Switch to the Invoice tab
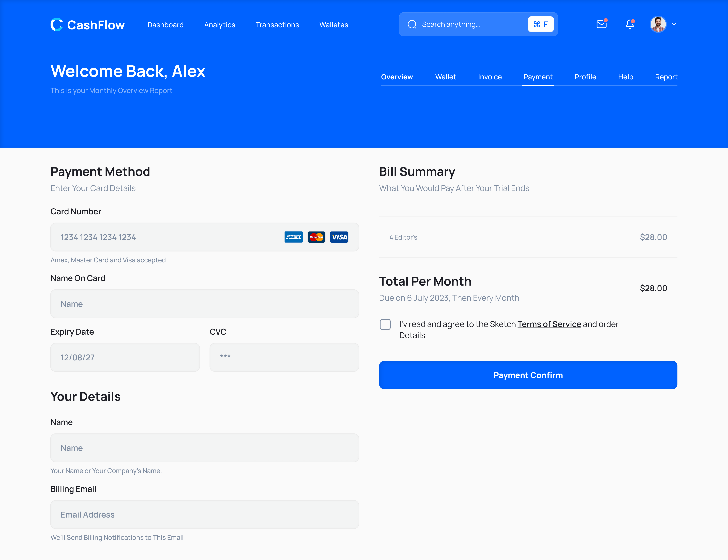The width and height of the screenshot is (728, 560). click(x=490, y=77)
